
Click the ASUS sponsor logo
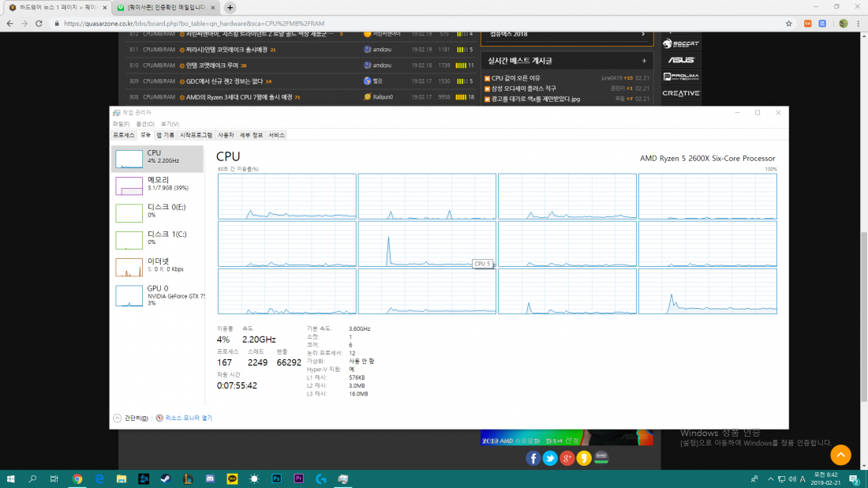[x=681, y=60]
